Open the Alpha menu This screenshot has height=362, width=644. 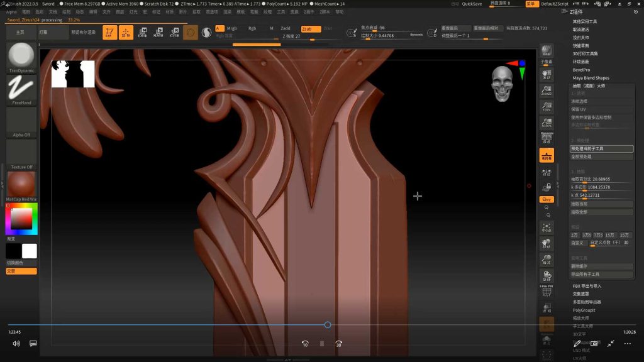[11, 12]
